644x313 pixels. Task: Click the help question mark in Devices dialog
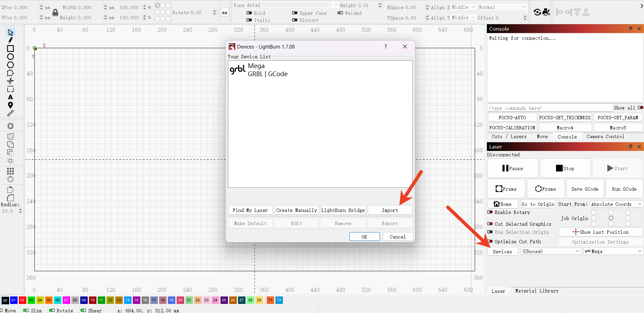(385, 46)
